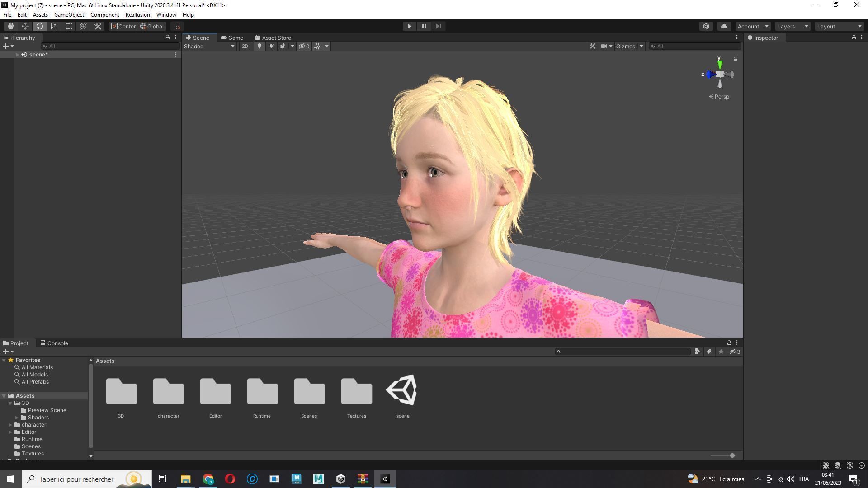This screenshot has width=868, height=488.
Task: Select the Scale tool
Action: click(x=54, y=26)
